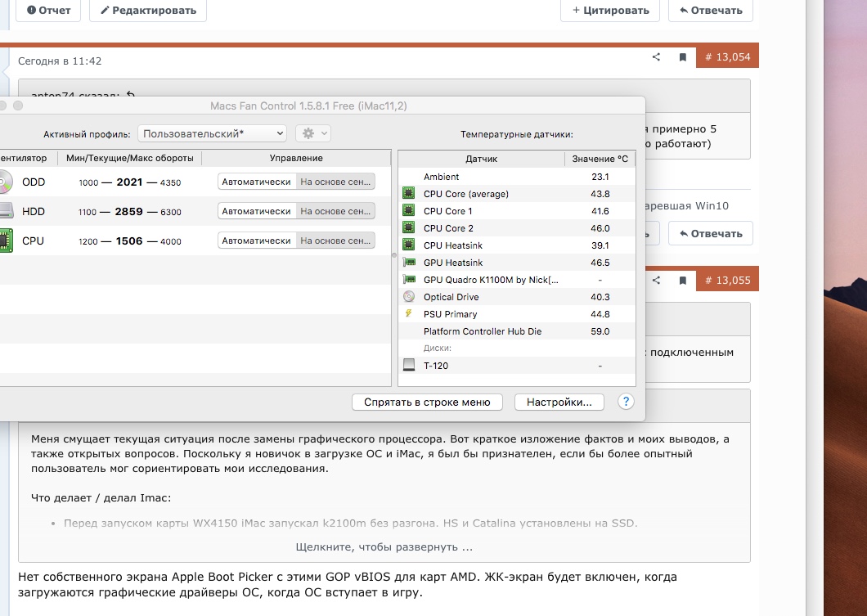Click the top Цитировать button
Screen dimensions: 867x616
pos(610,10)
